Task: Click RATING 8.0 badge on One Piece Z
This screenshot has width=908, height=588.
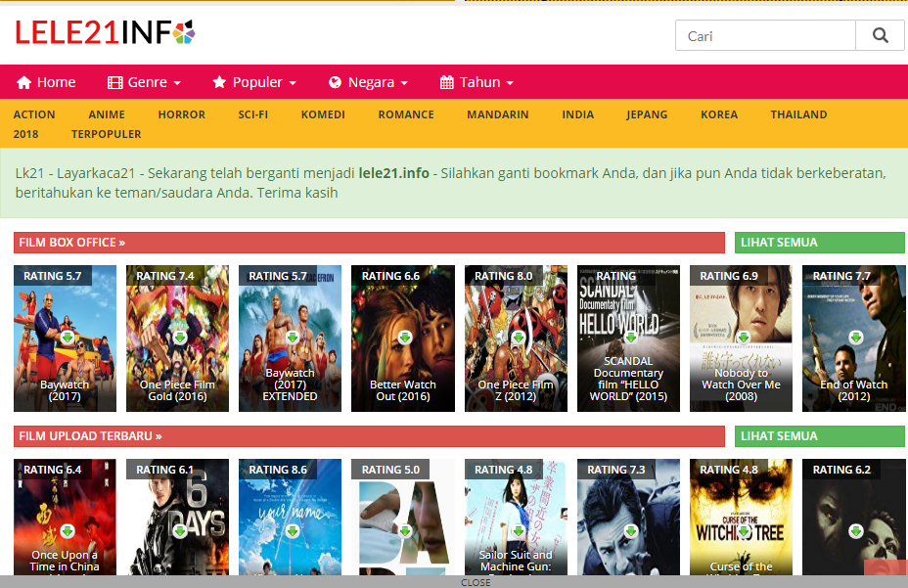Action: point(503,276)
